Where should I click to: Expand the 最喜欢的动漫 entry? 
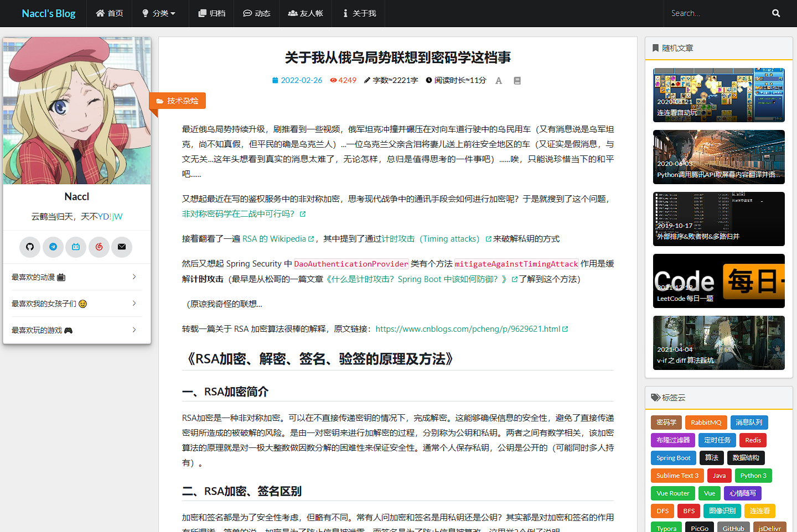coord(77,277)
